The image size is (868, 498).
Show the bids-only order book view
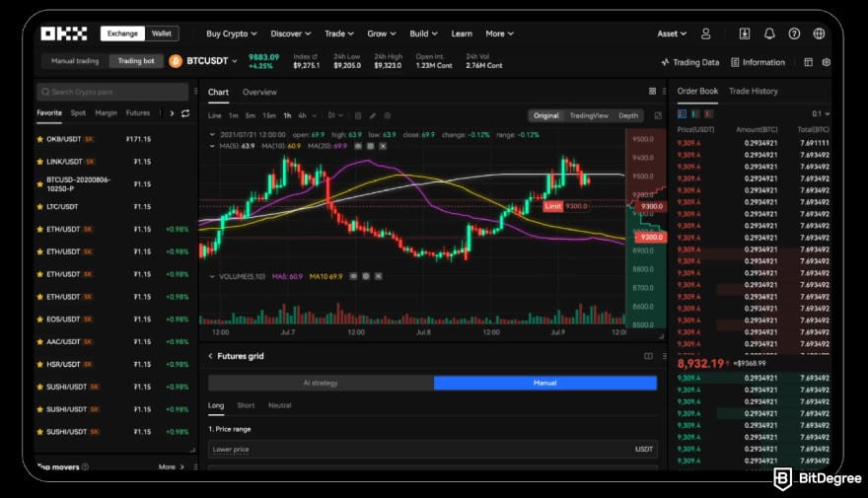(x=695, y=114)
